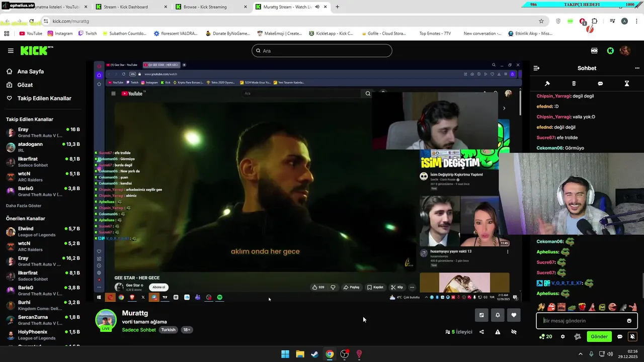Click the share icon below the stream

point(481,332)
